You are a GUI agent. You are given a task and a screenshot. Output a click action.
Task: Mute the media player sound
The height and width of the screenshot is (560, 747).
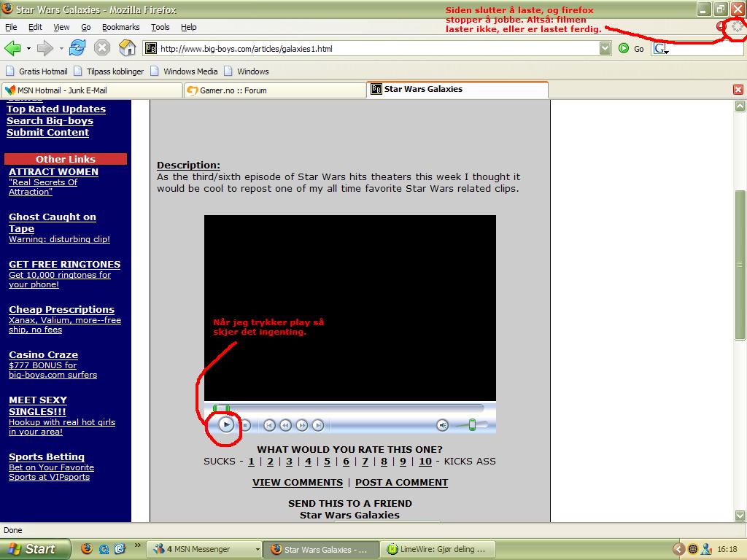443,425
